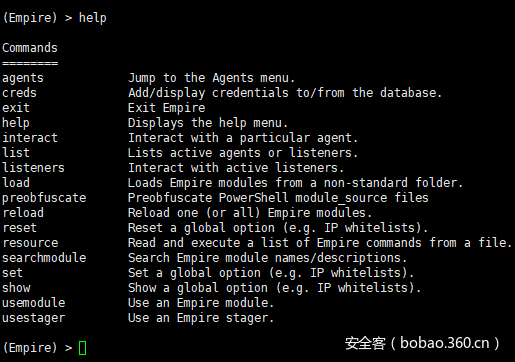Click the 'searchmodule' command text

(44, 258)
